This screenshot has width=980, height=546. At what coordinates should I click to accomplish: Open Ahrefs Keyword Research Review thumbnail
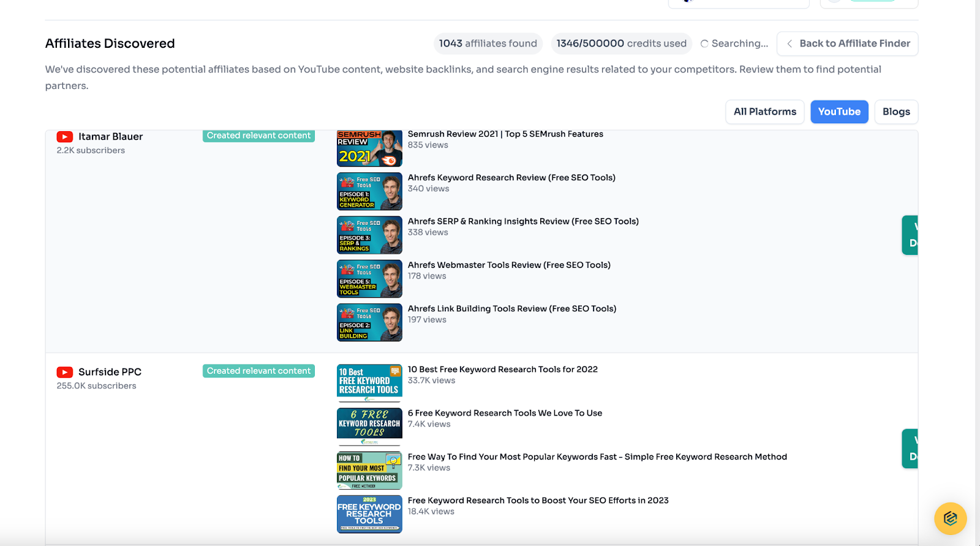[x=369, y=191]
